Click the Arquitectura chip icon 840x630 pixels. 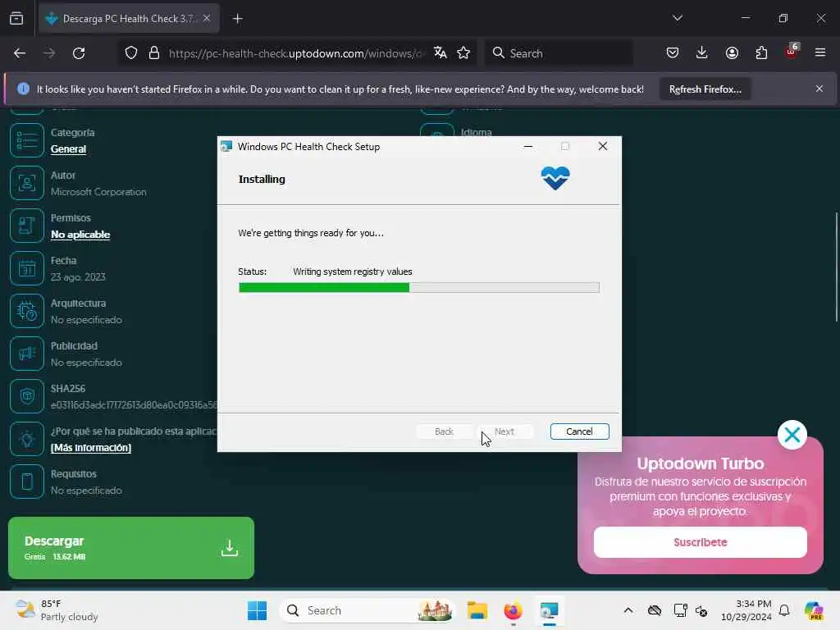coord(27,311)
